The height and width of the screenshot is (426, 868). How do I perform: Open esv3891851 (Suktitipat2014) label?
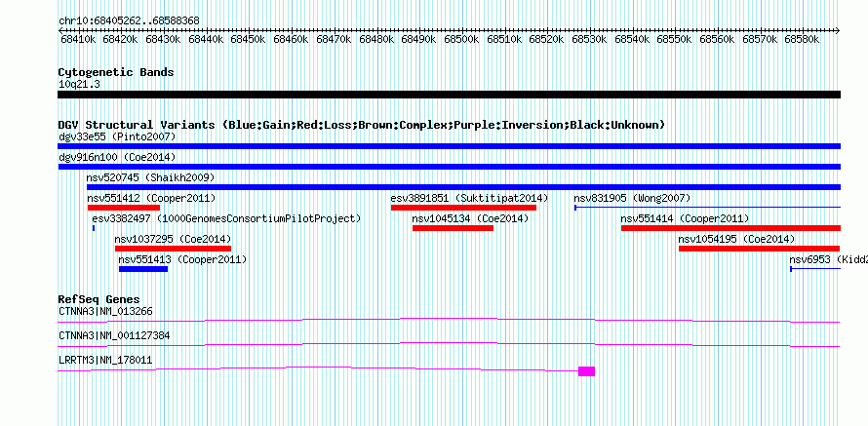point(469,198)
